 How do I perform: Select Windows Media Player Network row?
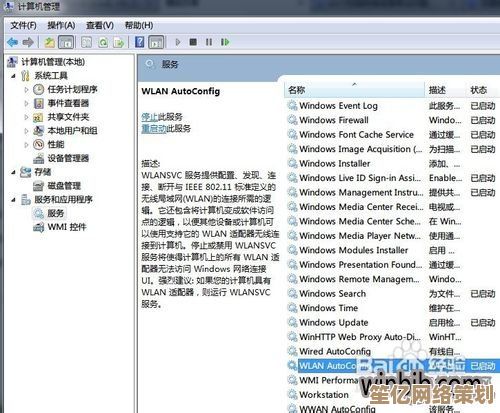(x=393, y=236)
